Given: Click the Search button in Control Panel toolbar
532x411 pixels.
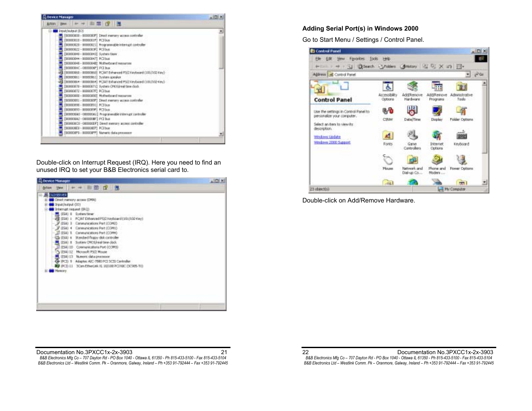Looking at the screenshot, I should 366,67.
